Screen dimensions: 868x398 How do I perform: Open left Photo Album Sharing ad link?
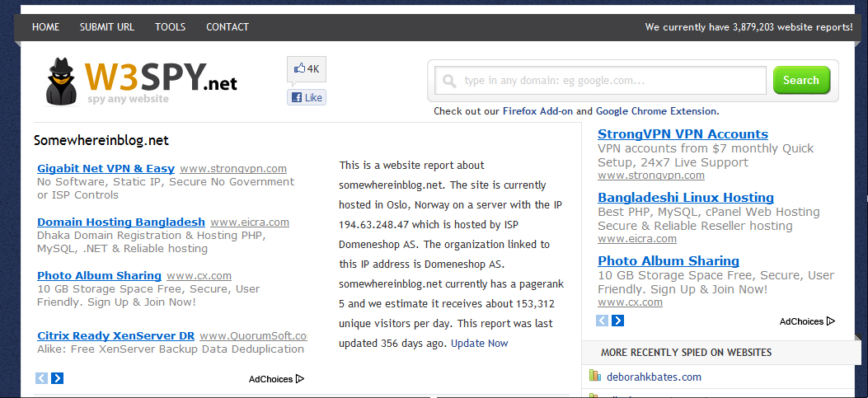click(x=99, y=276)
